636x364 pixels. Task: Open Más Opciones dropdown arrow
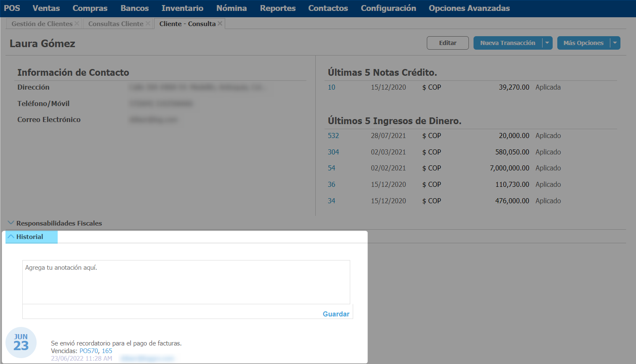(615, 43)
